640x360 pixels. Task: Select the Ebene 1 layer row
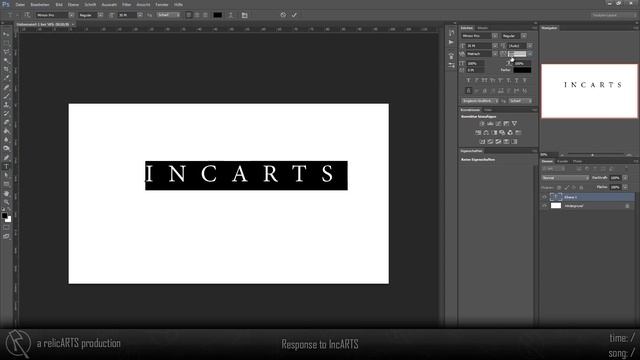(x=588, y=197)
